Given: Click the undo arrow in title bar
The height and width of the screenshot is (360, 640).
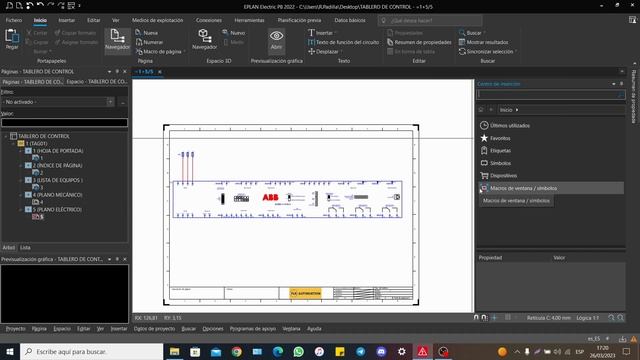Looking at the screenshot, I should [40, 5].
